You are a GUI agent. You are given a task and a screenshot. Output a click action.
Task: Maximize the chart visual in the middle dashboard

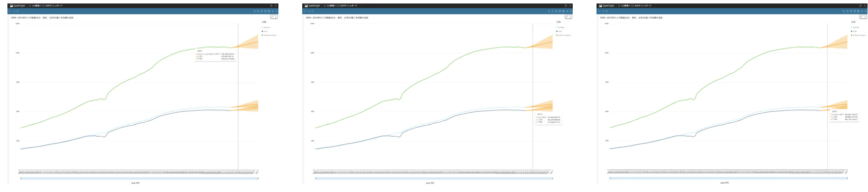point(567,17)
